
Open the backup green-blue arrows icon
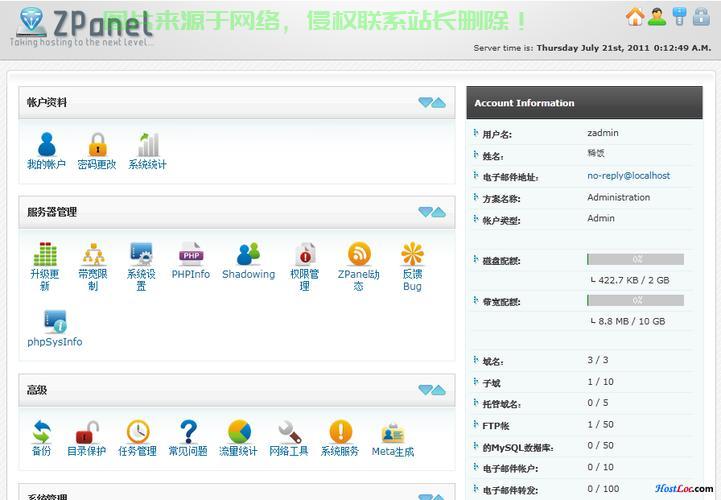(41, 431)
